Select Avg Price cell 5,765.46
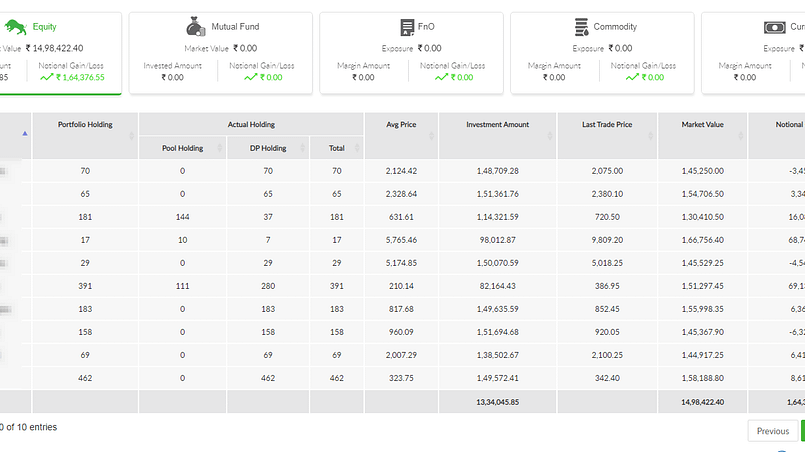Image resolution: width=805 pixels, height=452 pixels. click(401, 240)
